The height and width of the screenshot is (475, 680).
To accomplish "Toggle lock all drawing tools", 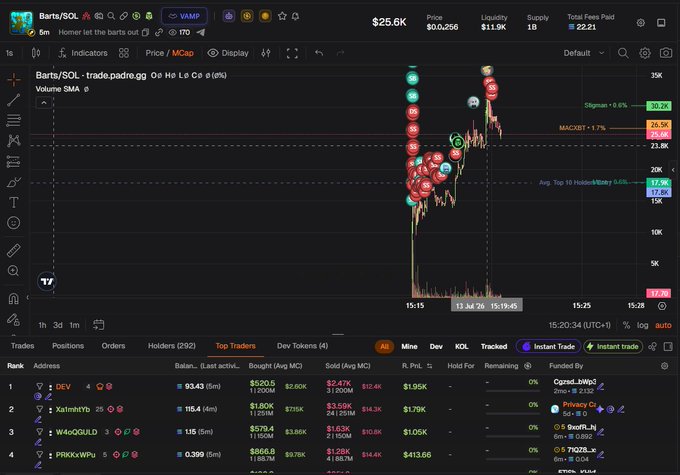I will (x=13, y=320).
